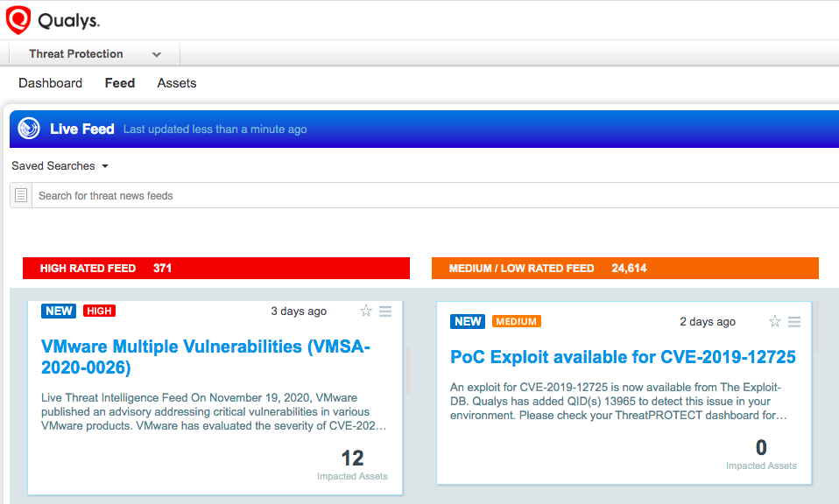Image resolution: width=839 pixels, height=504 pixels.
Task: Click the NEW badge on VMware card
Action: [x=59, y=311]
